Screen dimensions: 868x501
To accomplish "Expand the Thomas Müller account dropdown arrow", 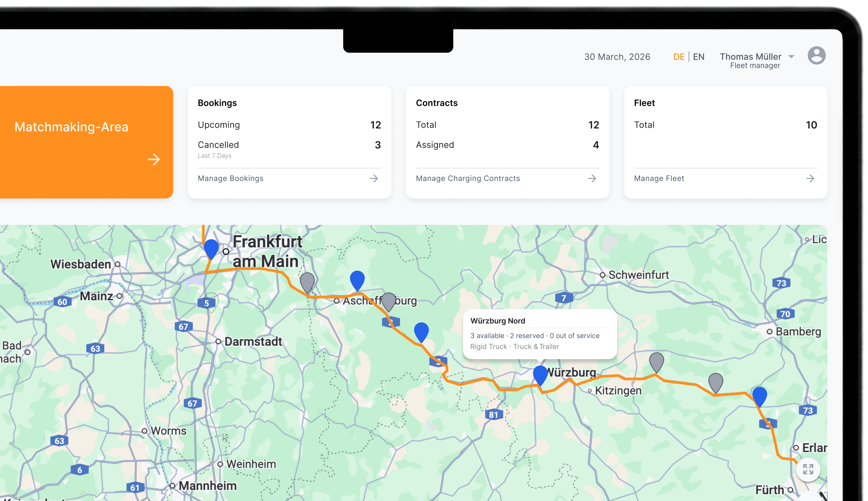I will (x=791, y=57).
